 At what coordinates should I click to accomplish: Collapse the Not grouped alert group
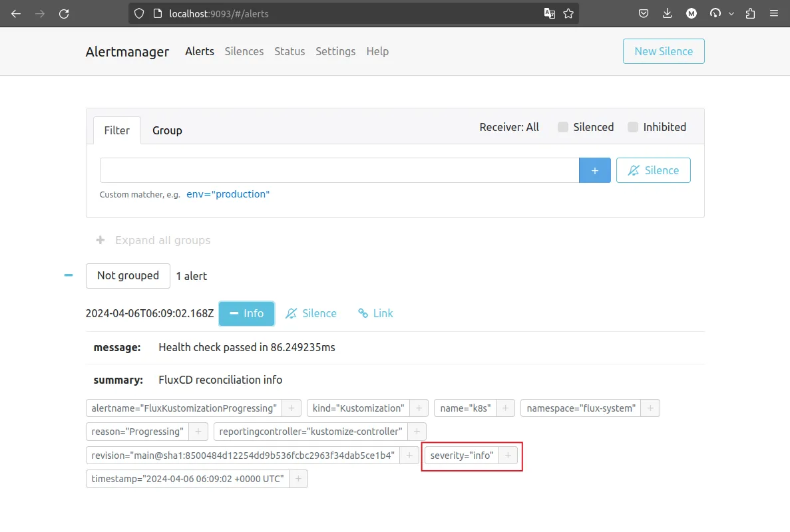pos(69,275)
